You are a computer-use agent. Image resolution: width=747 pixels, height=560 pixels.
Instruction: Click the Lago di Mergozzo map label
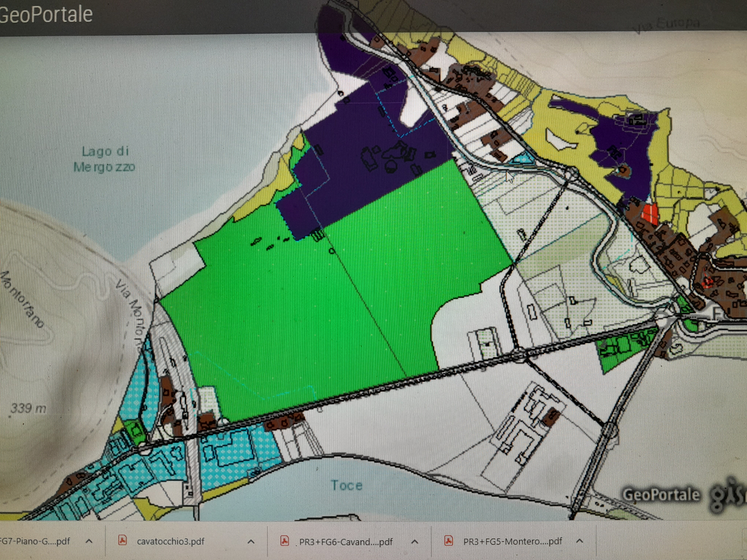[x=105, y=159]
